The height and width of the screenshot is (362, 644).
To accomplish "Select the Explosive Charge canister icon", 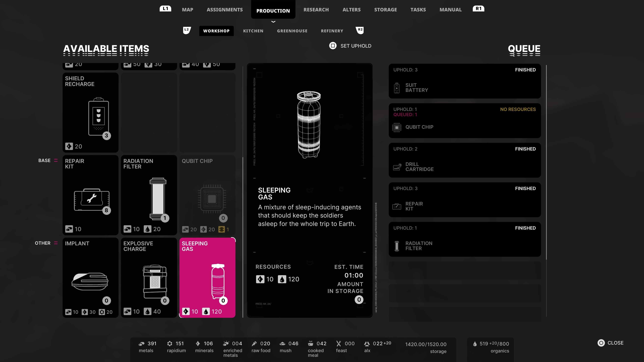I will (155, 282).
